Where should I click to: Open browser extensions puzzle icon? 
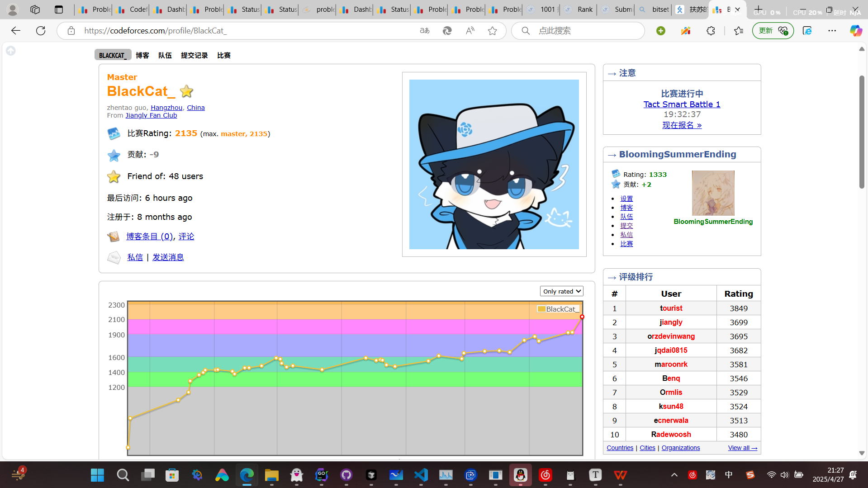(711, 31)
